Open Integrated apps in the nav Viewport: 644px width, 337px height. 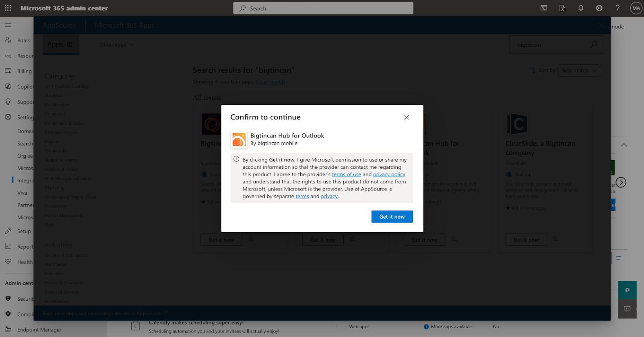tap(25, 180)
